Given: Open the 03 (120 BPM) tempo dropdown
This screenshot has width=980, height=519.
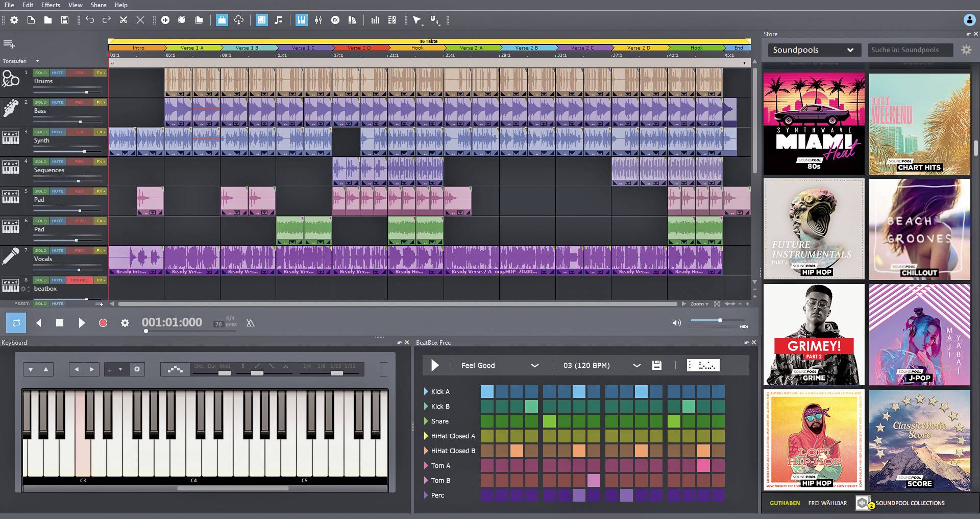Looking at the screenshot, I should point(636,365).
